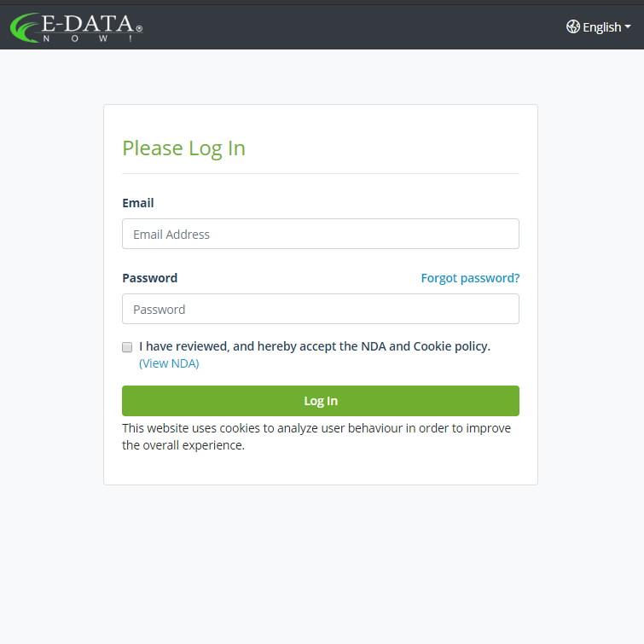Click the cookie usage notice text
Image resolution: width=644 pixels, height=644 pixels.
[x=316, y=437]
